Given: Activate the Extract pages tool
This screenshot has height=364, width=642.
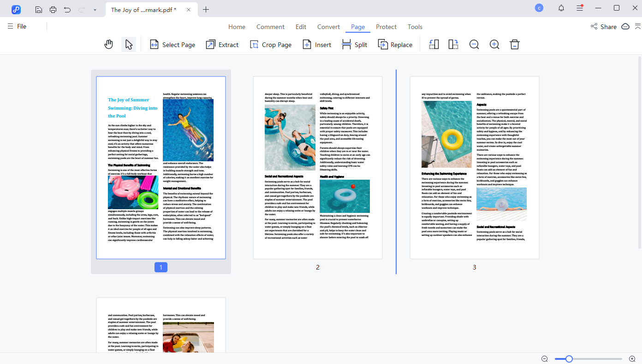Looking at the screenshot, I should (x=222, y=44).
